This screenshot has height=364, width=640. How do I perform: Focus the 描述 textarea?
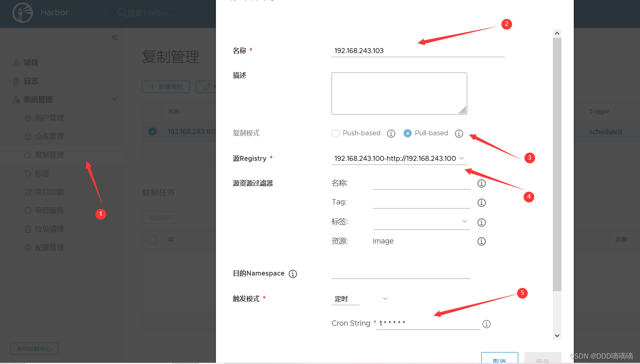point(399,94)
